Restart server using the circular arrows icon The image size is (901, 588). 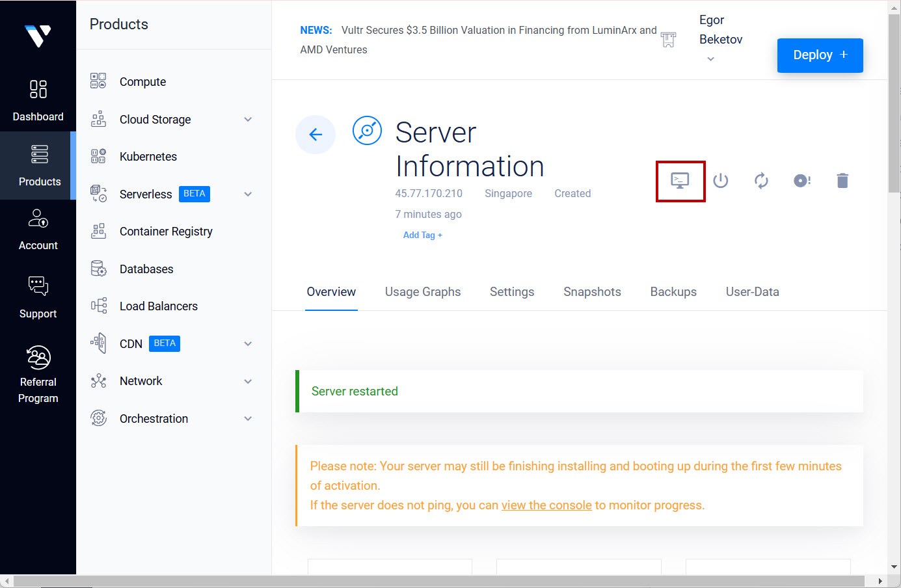761,181
